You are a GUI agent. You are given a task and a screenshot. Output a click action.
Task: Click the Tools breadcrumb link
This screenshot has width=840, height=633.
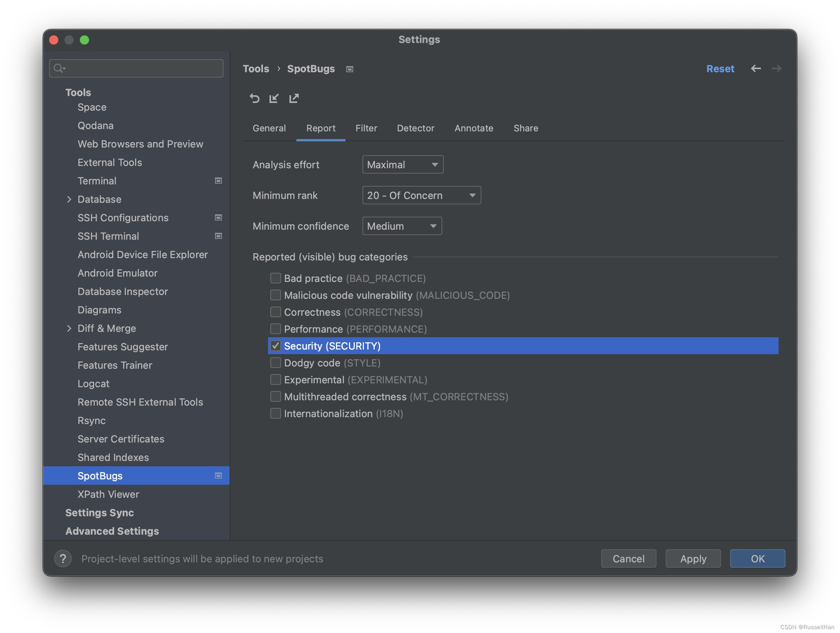[x=256, y=69]
